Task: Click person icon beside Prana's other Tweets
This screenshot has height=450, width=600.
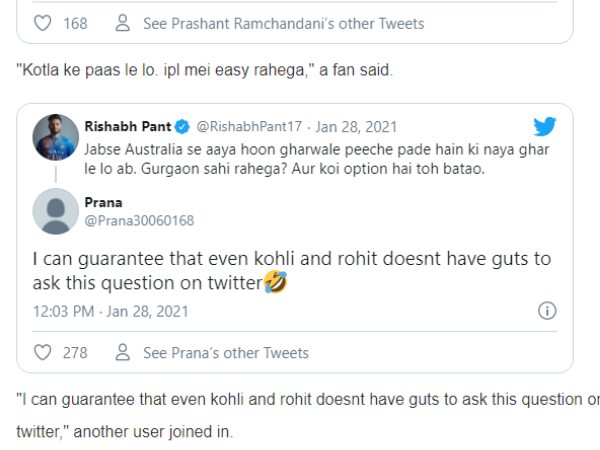Action: point(123,352)
